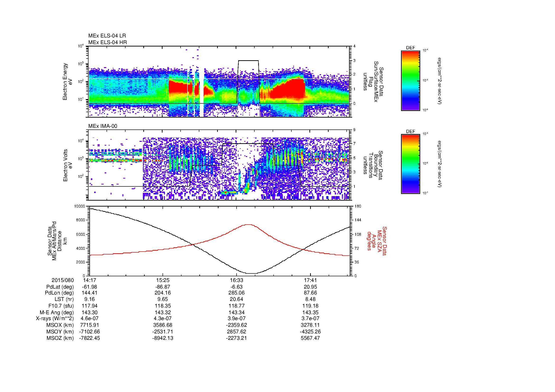Viewport: 555px width, 392px height.
Task: Click the 'Boundary Transitions unitless' axis label
Action: [x=373, y=166]
